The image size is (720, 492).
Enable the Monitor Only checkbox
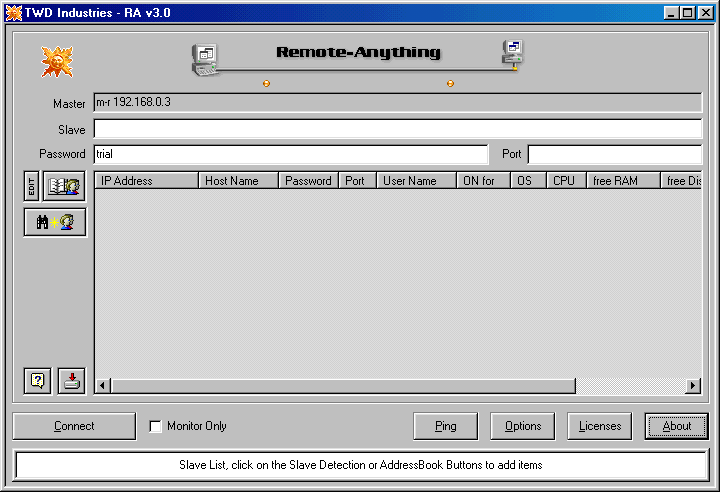click(155, 426)
